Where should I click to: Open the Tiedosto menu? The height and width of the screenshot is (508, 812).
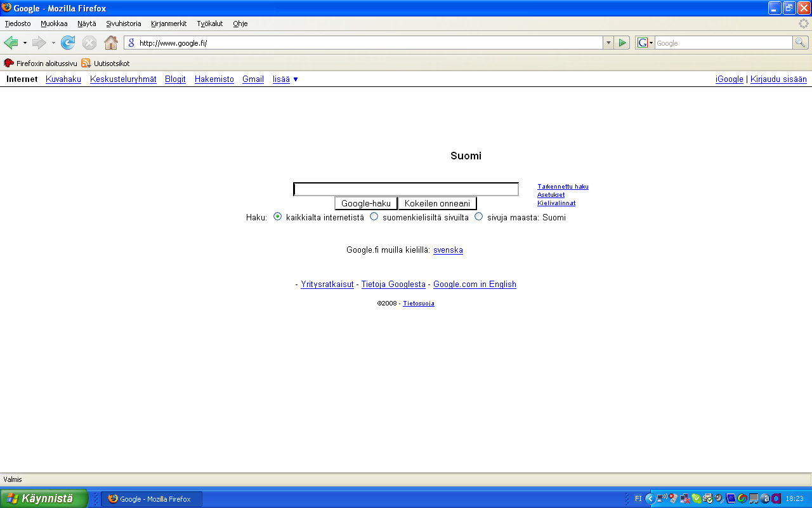point(18,23)
